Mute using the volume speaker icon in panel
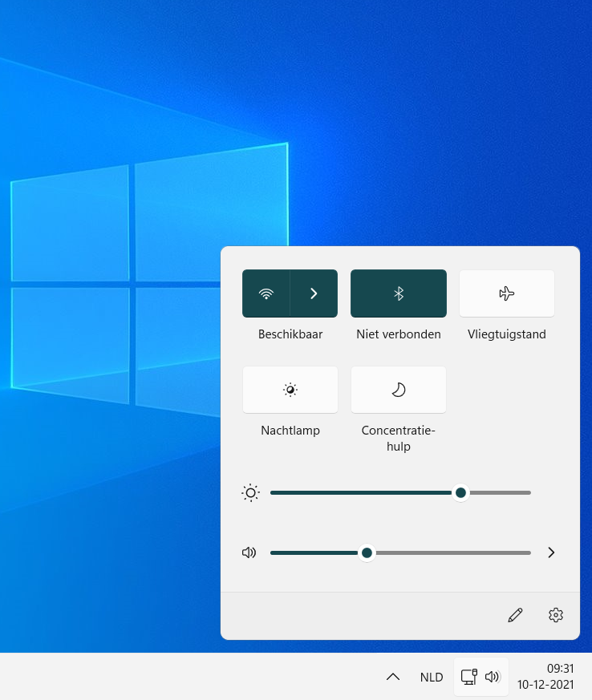Viewport: 592px width, 700px height. coord(249,552)
